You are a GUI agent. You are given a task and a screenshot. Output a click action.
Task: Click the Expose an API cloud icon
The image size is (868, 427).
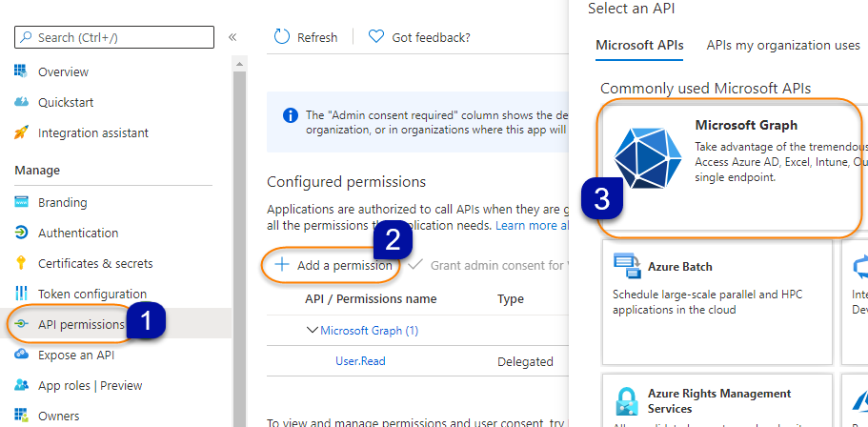point(21,355)
